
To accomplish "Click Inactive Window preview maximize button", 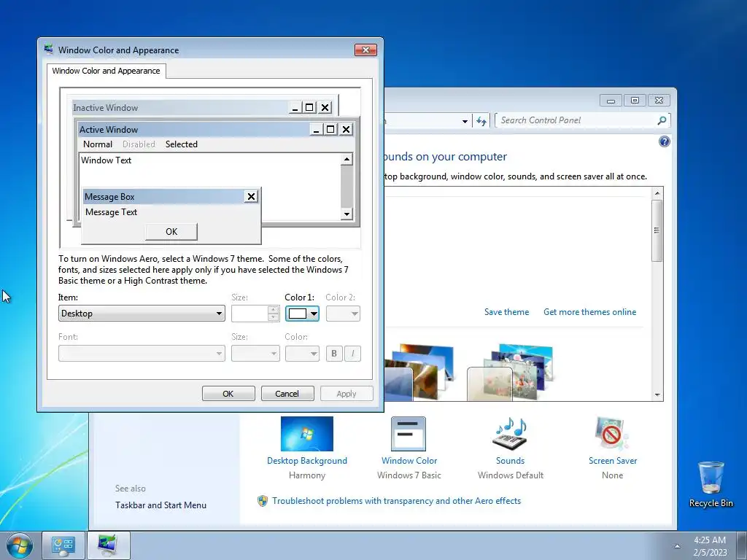I will coord(309,108).
